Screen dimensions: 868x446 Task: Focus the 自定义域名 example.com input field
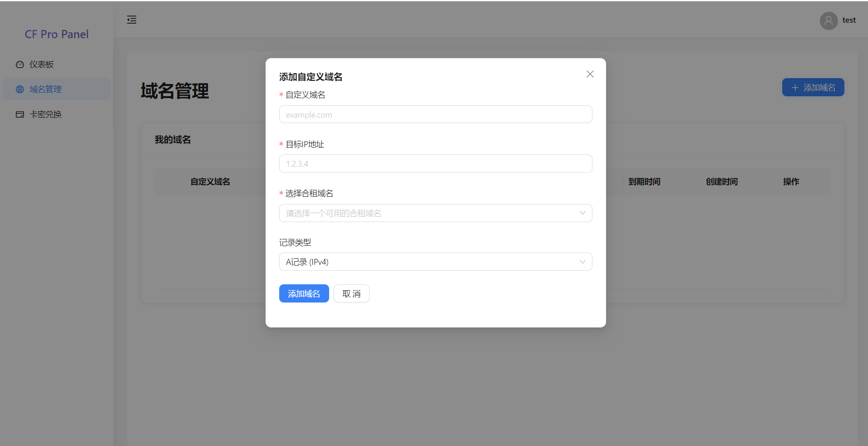[x=435, y=114]
